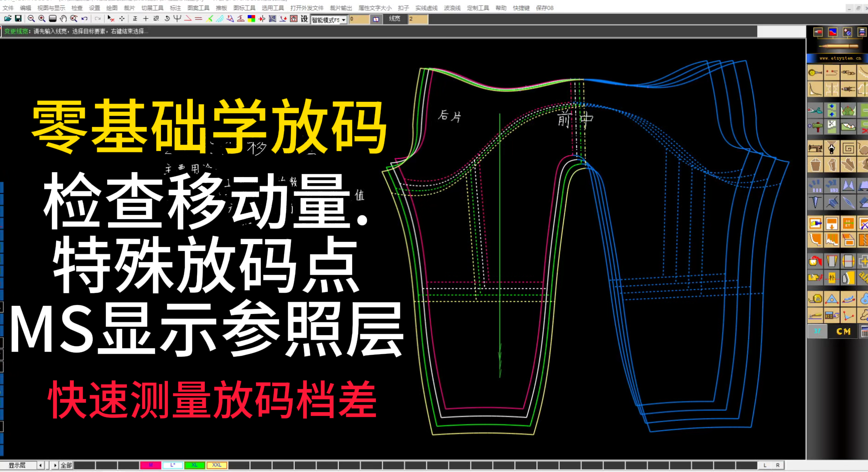This screenshot has height=472, width=868.
Task: Select the multicolor color palette icon
Action: 251,19
